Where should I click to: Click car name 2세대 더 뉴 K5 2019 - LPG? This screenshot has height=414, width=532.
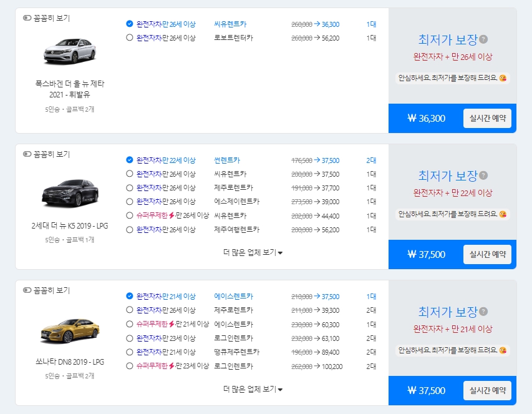(70, 226)
